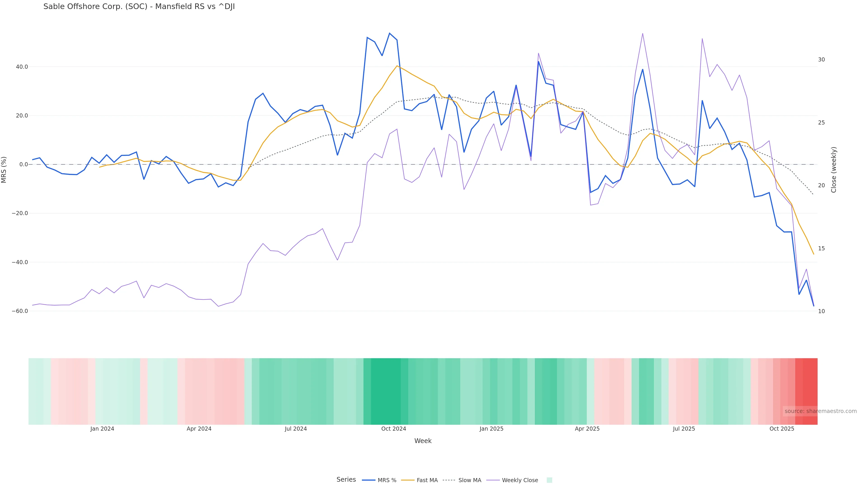Click the orange Fast MA legend line icon
This screenshot has height=488, width=868.
(x=408, y=480)
